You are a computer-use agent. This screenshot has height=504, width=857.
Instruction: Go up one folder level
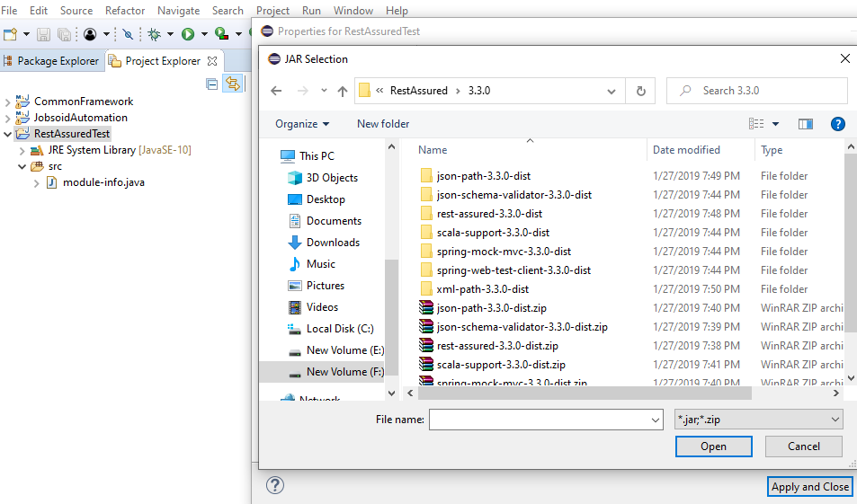tap(342, 91)
